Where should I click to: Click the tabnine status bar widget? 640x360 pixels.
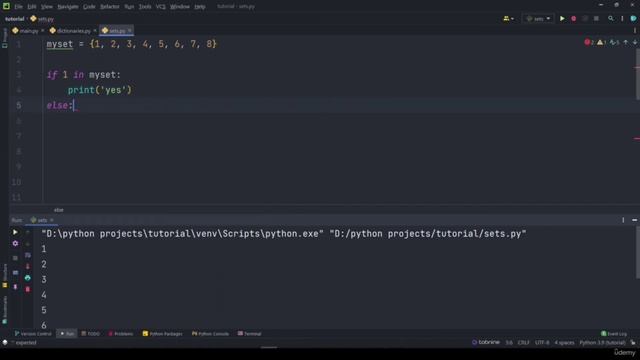point(486,342)
